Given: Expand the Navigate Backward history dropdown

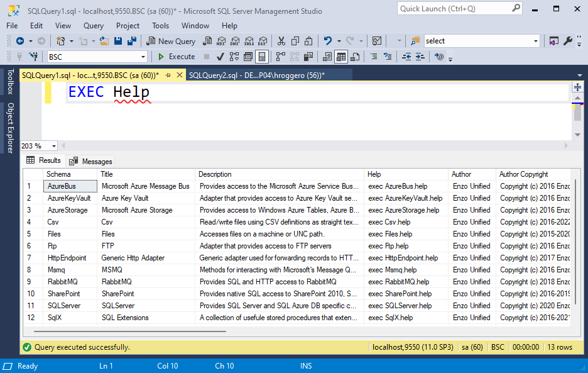Looking at the screenshot, I should coord(31,41).
